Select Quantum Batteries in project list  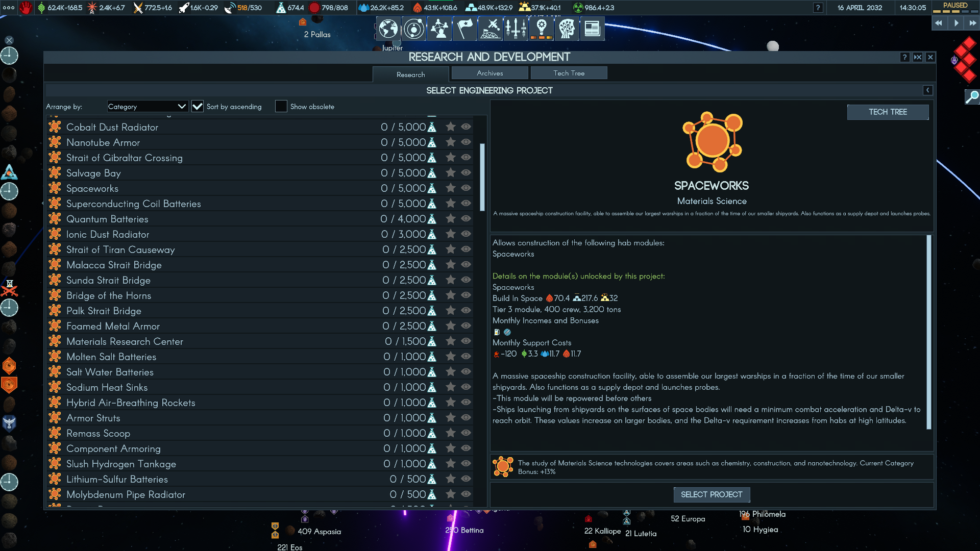coord(107,219)
